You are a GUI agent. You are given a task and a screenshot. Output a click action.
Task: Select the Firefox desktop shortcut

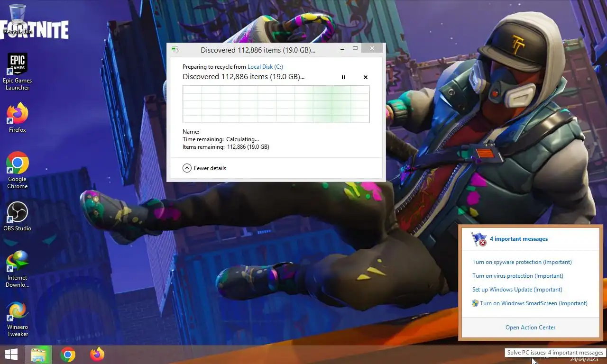[x=17, y=118]
